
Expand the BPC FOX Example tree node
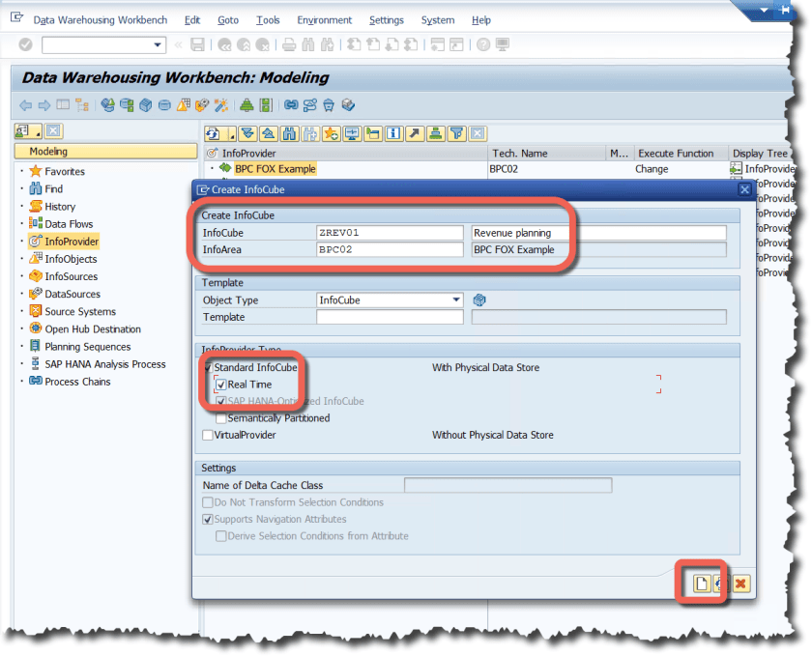213,169
